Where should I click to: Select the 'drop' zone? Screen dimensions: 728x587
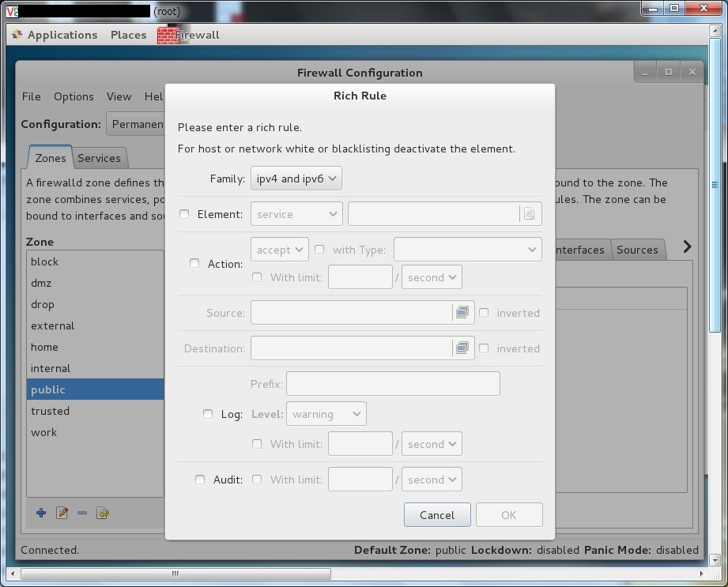(x=95, y=304)
